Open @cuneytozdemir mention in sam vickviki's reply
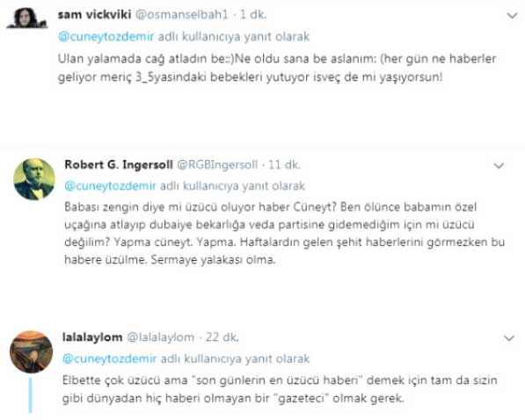Image resolution: width=525 pixels, height=420 pixels. 106,37
